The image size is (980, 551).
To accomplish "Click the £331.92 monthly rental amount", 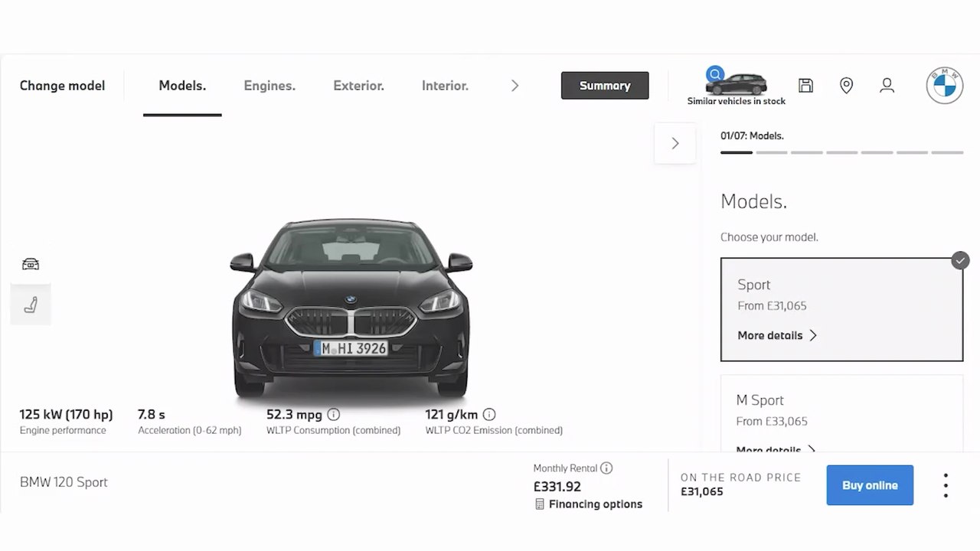I will click(557, 486).
